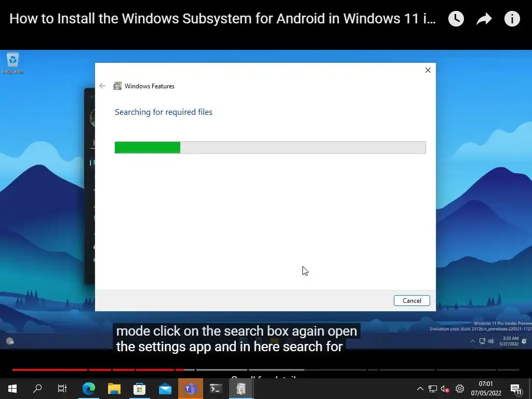Click back arrow in Windows Features dialog
Screen dimensions: 532x399
coord(102,86)
